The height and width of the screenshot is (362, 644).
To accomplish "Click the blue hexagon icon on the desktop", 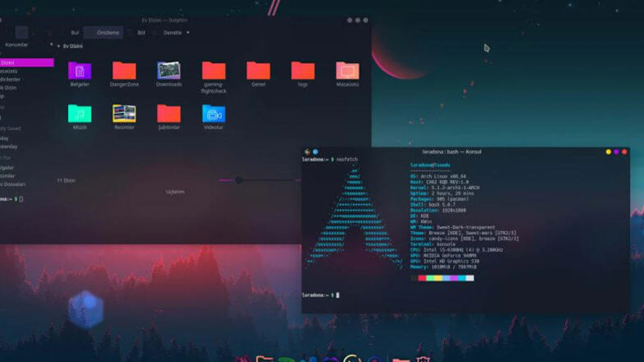I will (x=86, y=309).
